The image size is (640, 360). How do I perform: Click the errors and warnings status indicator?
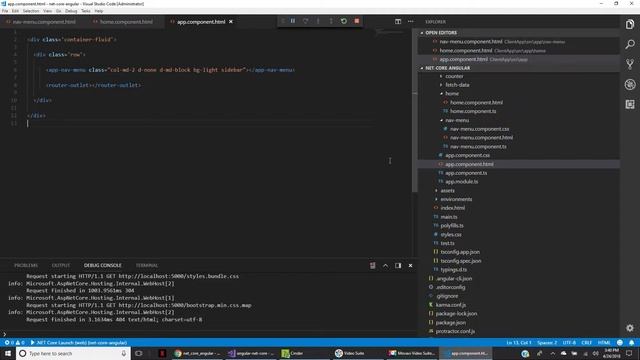pos(15,343)
